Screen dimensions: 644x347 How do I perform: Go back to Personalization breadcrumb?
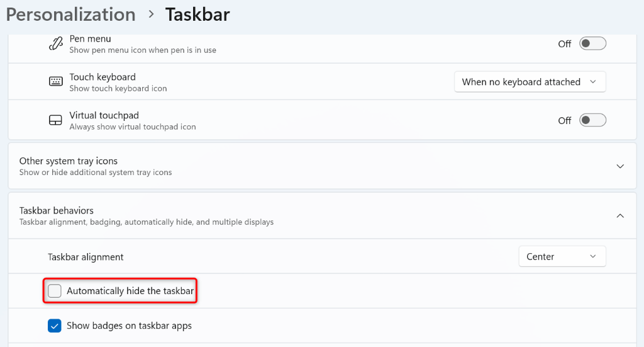pos(71,14)
